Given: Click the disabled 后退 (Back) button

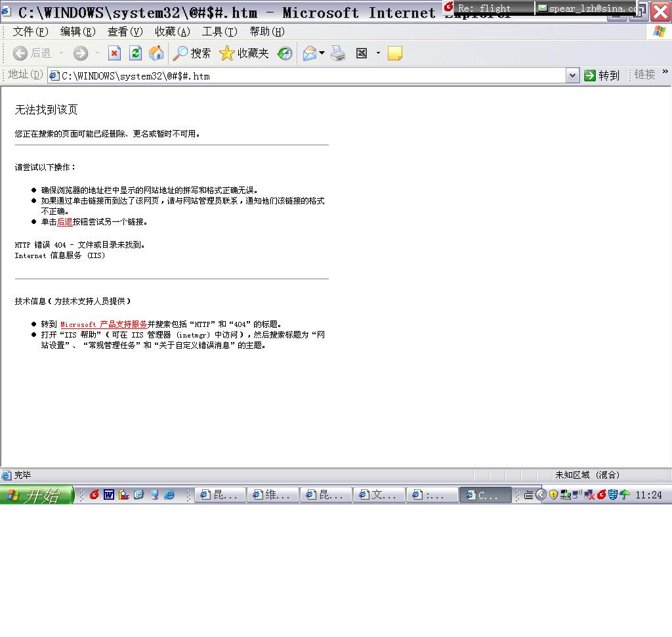Looking at the screenshot, I should coord(32,53).
